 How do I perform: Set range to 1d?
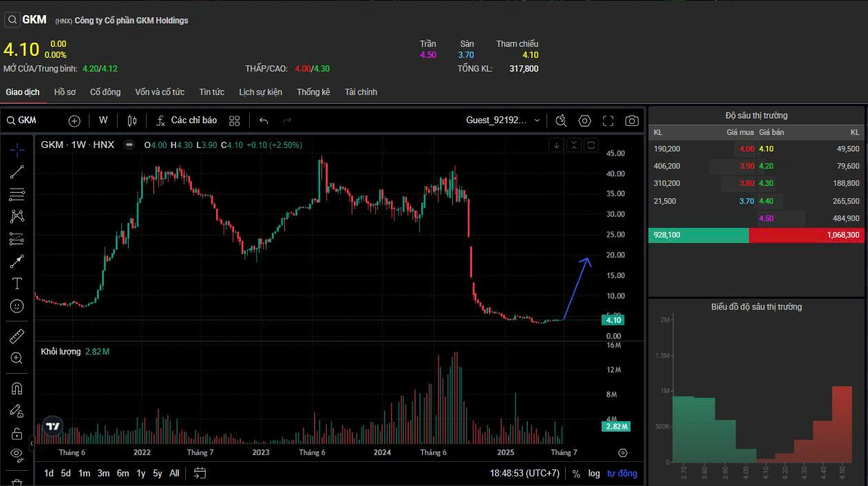click(49, 473)
